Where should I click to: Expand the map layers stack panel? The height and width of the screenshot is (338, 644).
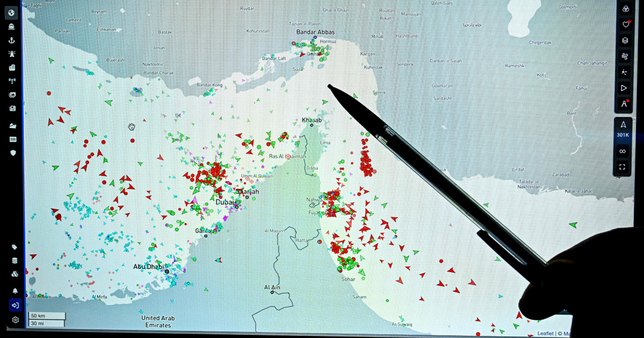tap(624, 40)
